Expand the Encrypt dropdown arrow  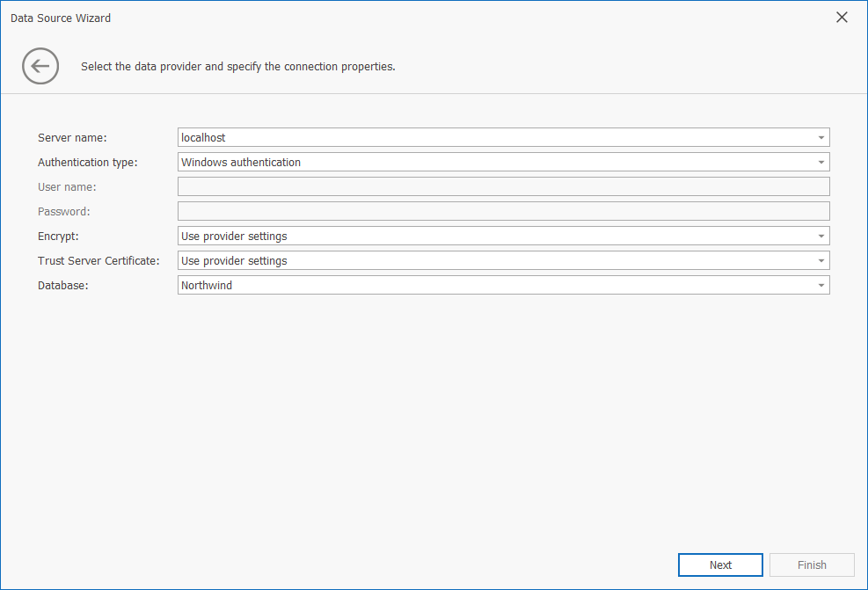(x=821, y=237)
